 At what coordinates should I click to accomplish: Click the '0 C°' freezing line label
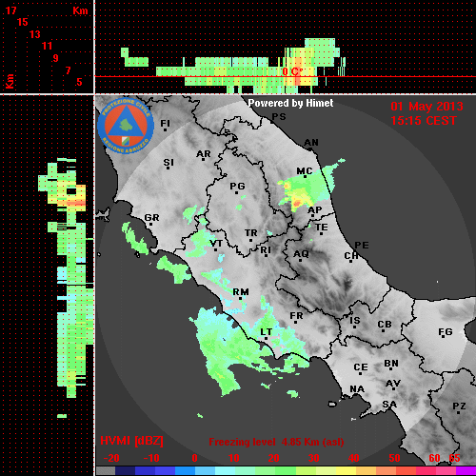[291, 71]
